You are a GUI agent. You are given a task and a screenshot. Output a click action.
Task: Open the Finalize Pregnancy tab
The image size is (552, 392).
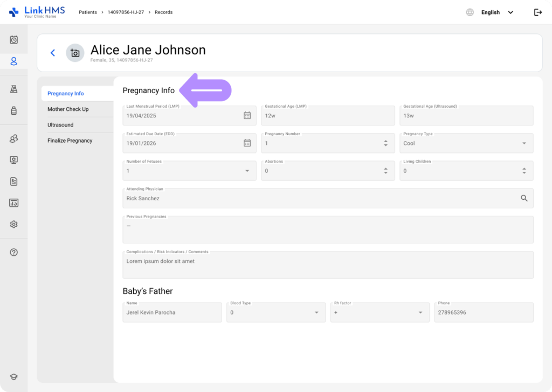coord(70,141)
